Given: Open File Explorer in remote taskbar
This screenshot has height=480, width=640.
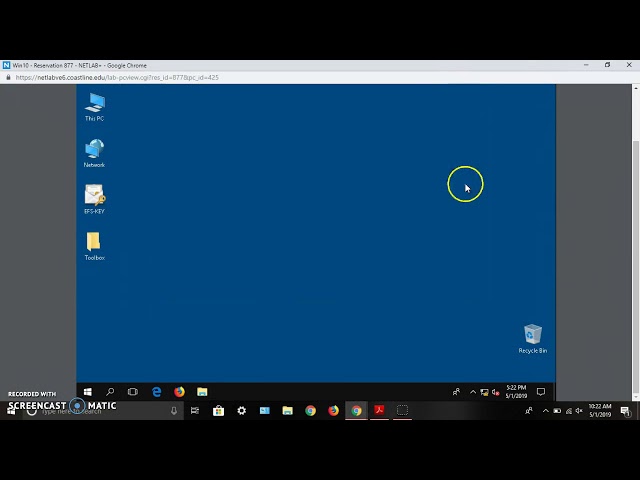Looking at the screenshot, I should 202,392.
